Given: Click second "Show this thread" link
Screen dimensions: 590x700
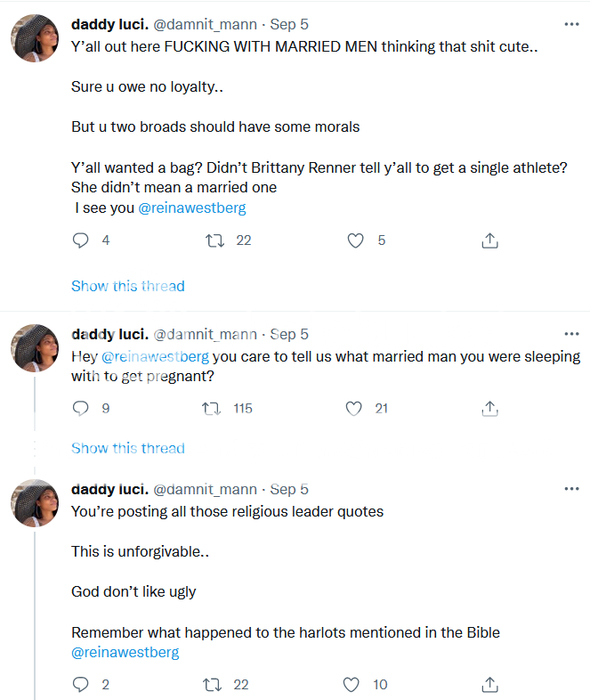Looking at the screenshot, I should pyautogui.click(x=128, y=448).
